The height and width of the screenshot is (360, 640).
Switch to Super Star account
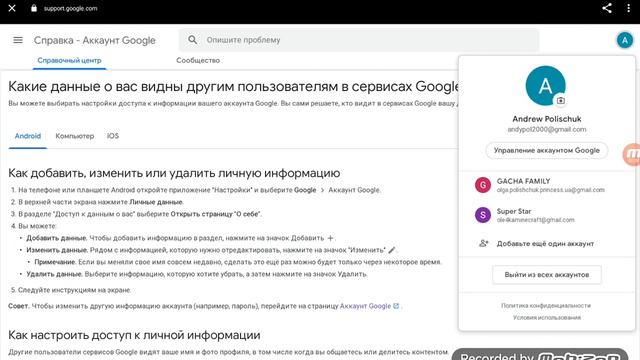click(x=547, y=215)
